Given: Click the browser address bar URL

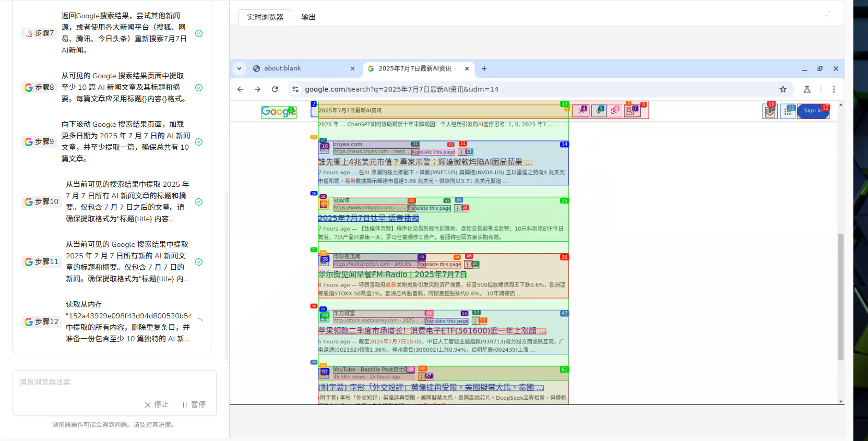Looking at the screenshot, I should (x=402, y=89).
